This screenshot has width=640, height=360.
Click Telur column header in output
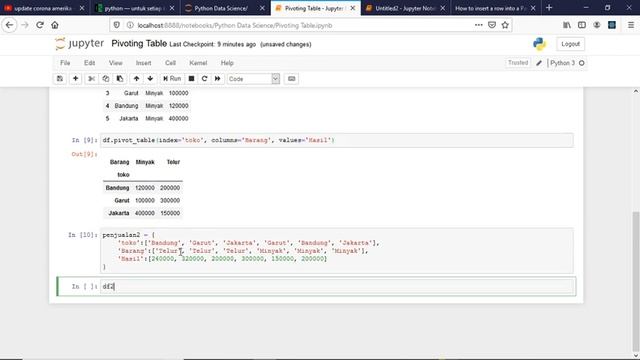(x=173, y=162)
